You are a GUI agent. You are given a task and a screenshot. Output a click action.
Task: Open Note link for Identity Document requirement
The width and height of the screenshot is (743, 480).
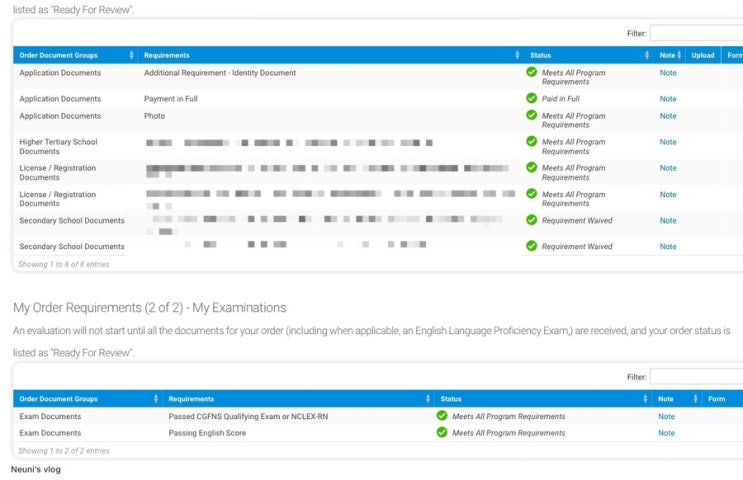pos(668,72)
